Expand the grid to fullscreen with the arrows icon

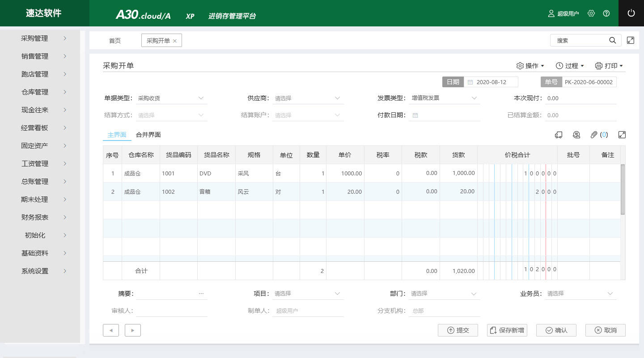click(622, 135)
